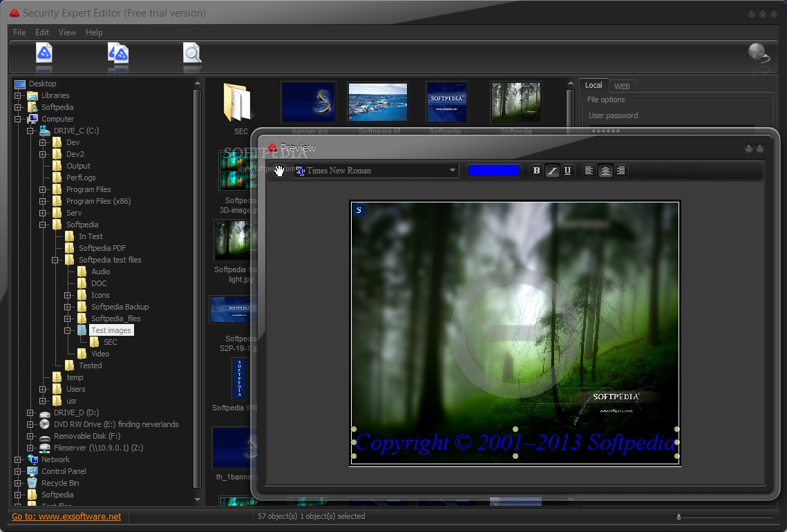Align watermark text right
Image resolution: width=787 pixels, height=532 pixels.
621,171
